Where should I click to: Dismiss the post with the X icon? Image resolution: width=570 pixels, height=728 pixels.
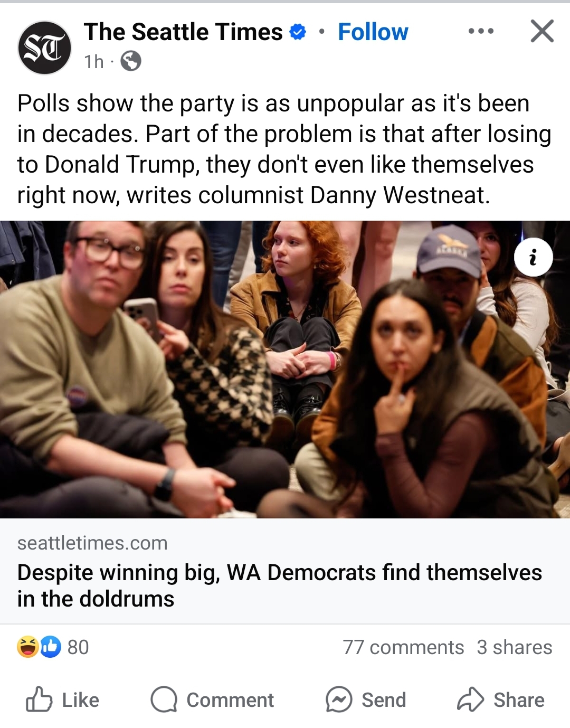click(x=542, y=31)
